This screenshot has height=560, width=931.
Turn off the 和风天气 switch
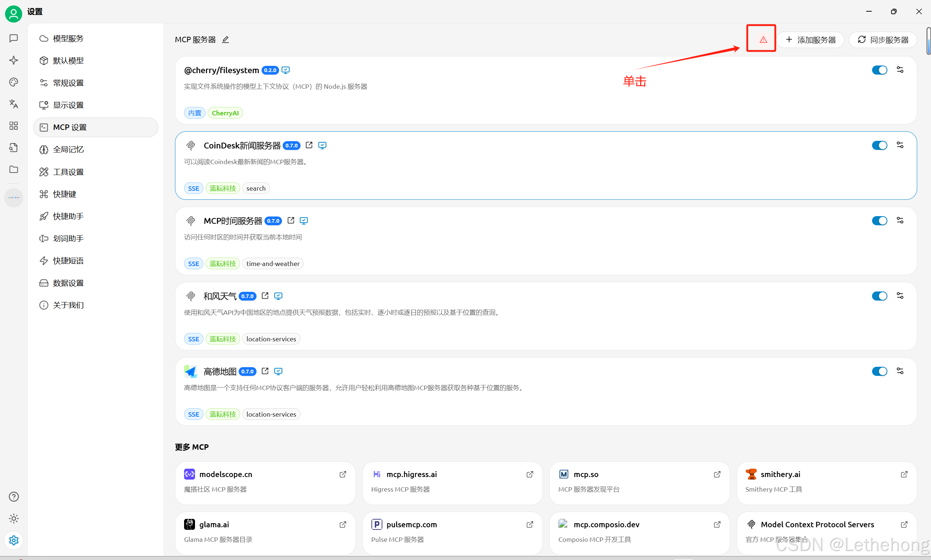pos(879,296)
